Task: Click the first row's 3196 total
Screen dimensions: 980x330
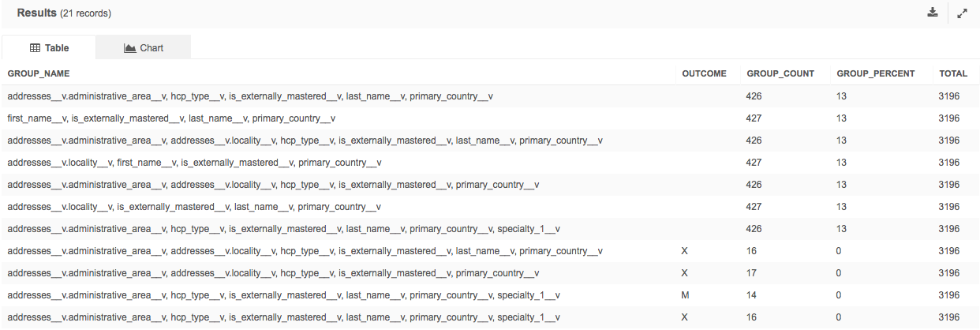Action: pos(949,96)
